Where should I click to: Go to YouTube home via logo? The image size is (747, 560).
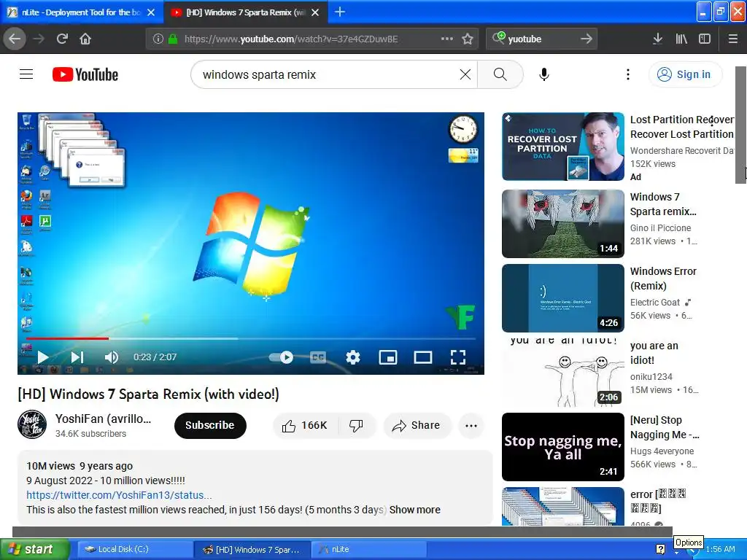pyautogui.click(x=85, y=74)
